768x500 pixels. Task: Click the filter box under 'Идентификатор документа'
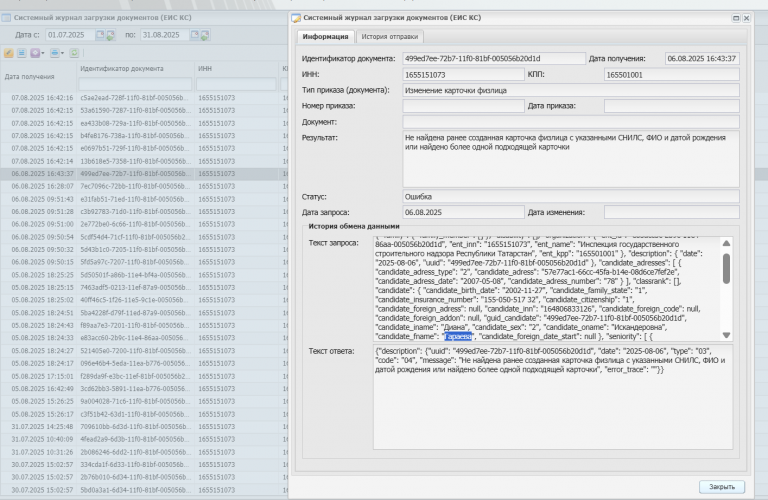coord(135,84)
